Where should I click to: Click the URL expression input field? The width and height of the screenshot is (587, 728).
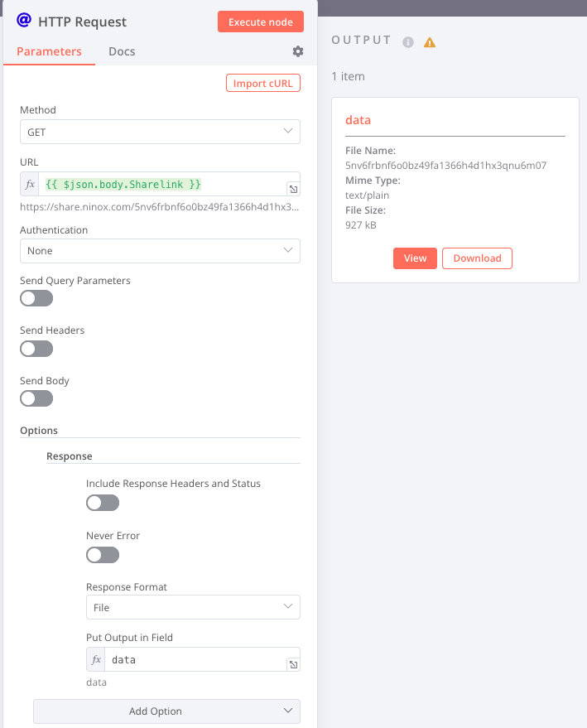(161, 184)
